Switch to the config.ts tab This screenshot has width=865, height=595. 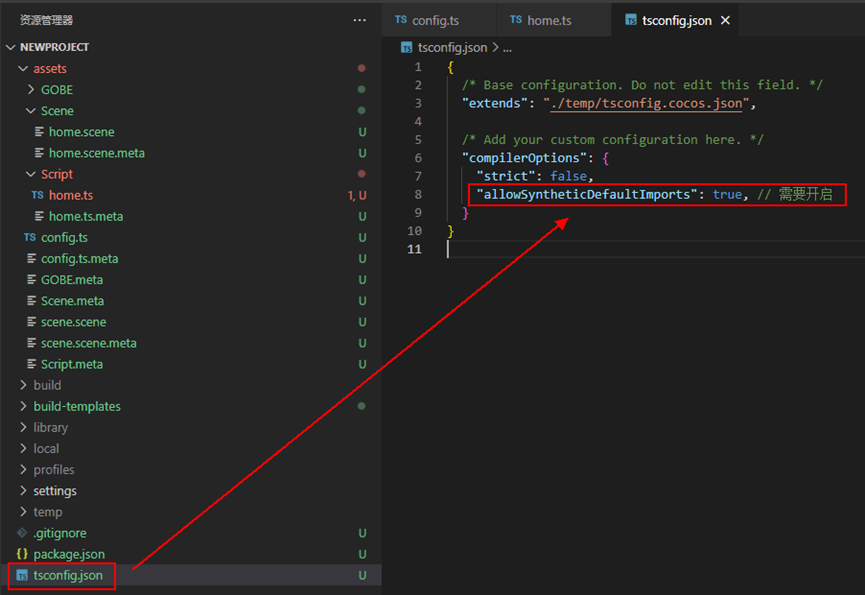(x=432, y=20)
